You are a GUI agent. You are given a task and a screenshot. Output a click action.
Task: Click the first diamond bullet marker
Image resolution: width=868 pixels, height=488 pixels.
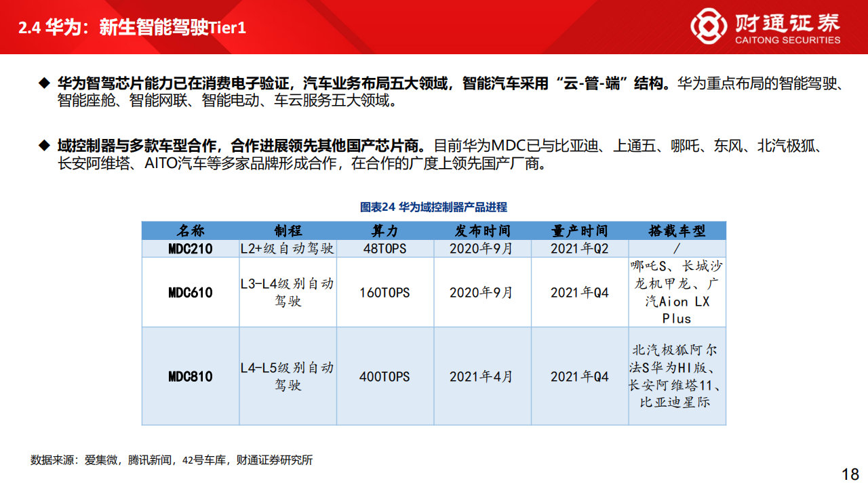tap(44, 84)
